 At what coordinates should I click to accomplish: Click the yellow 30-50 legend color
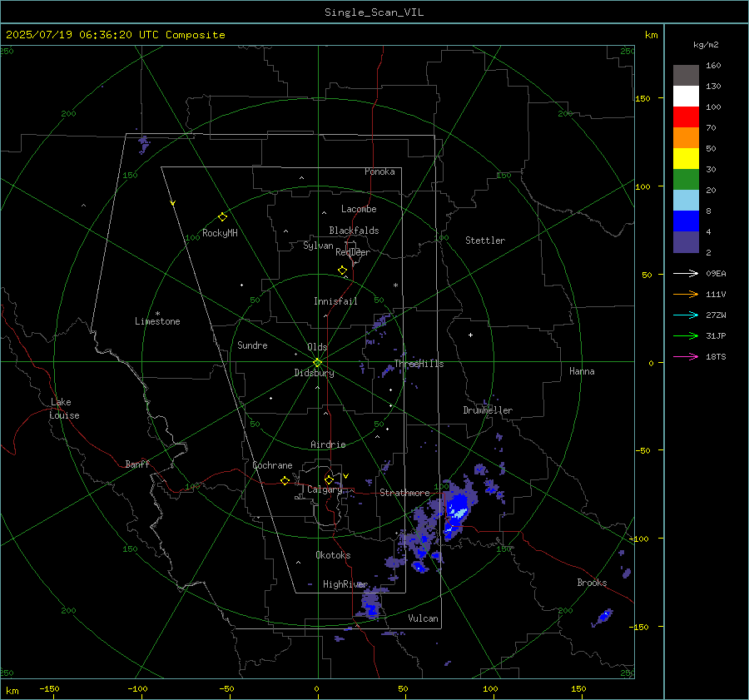(686, 159)
